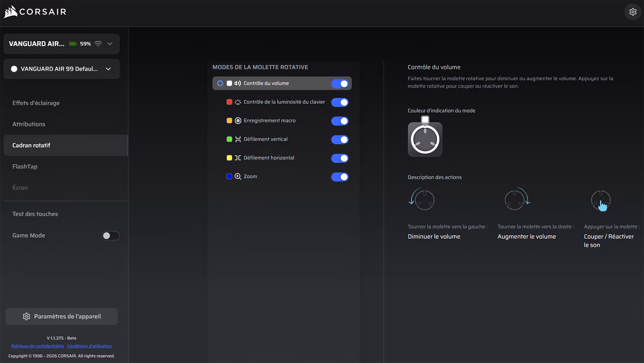Click the white profile dot beside VANGUARD AIR 99 Default
This screenshot has width=644, height=363.
pos(14,69)
